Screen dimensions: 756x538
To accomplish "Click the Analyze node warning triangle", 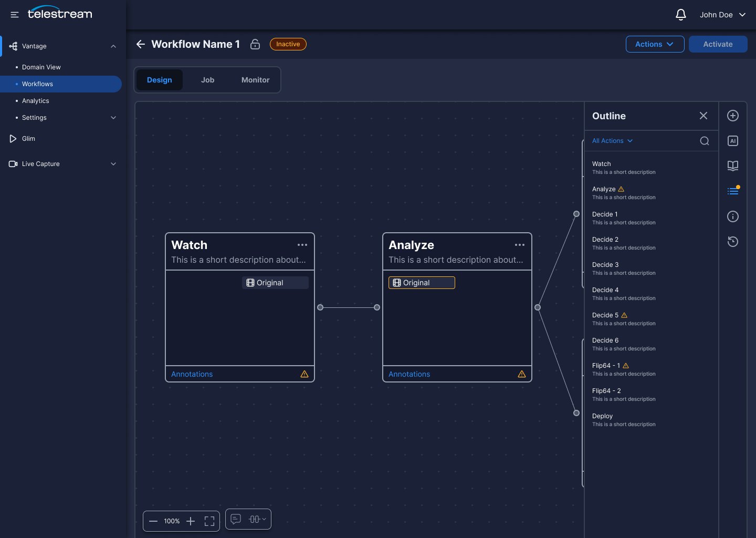I will coord(522,374).
